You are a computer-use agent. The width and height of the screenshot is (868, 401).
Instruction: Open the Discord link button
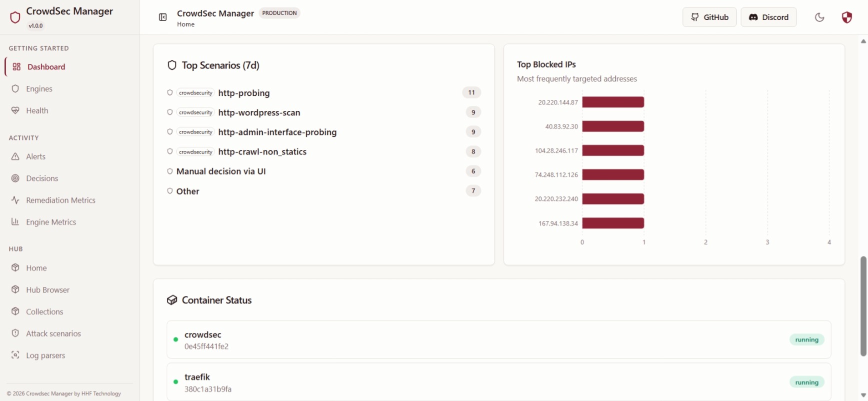(x=768, y=17)
